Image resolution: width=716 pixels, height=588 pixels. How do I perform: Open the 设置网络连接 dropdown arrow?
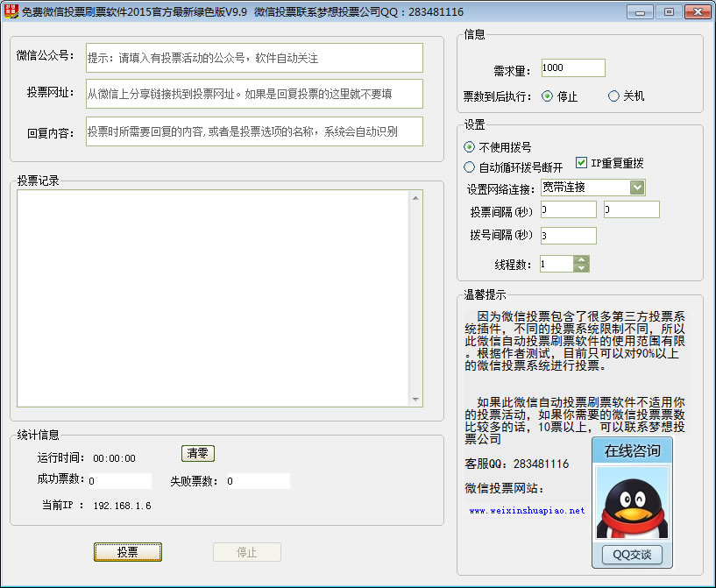click(637, 188)
